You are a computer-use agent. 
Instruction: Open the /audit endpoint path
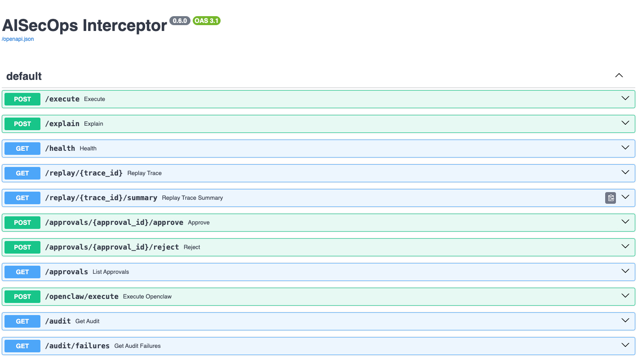(x=58, y=321)
